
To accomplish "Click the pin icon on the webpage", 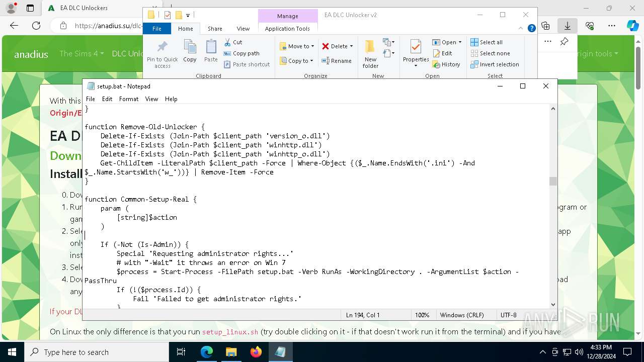I will [x=565, y=42].
